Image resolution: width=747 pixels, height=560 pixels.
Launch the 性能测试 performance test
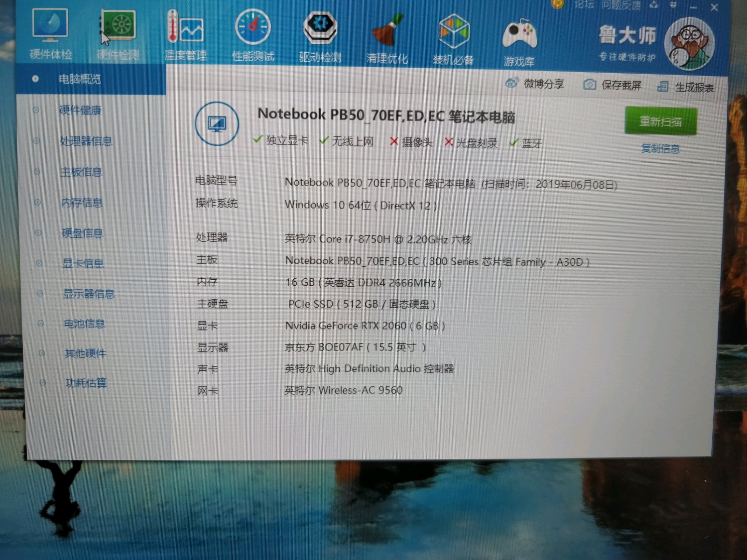[x=253, y=35]
